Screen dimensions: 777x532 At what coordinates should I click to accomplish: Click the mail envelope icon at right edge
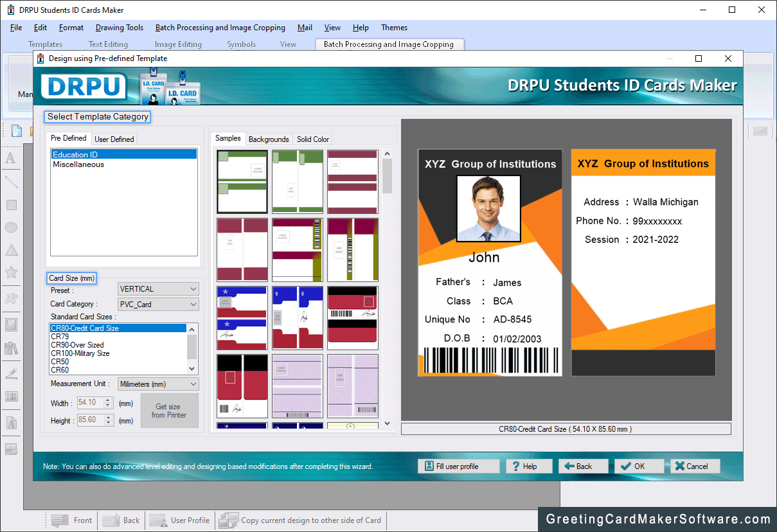[761, 131]
